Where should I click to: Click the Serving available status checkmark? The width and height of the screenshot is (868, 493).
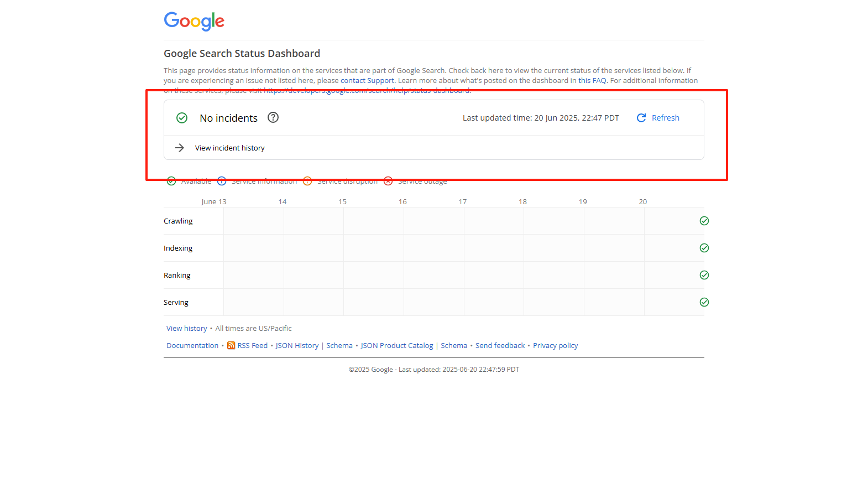704,302
